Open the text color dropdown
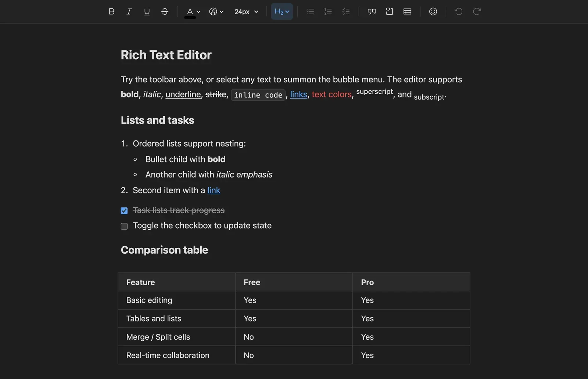Viewport: 588px width, 379px height. (x=193, y=11)
